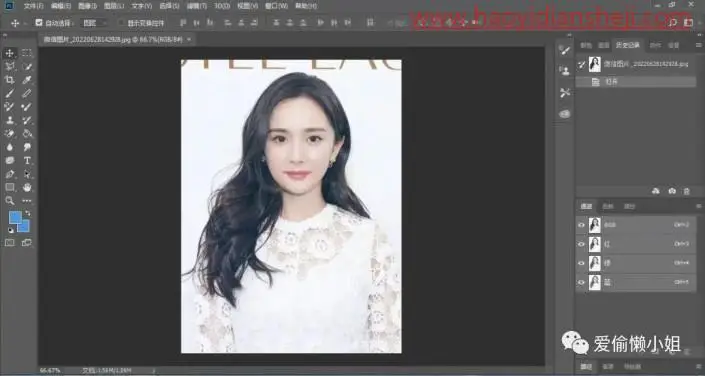This screenshot has height=376, width=705.
Task: Open the File menu
Action: tap(34, 6)
